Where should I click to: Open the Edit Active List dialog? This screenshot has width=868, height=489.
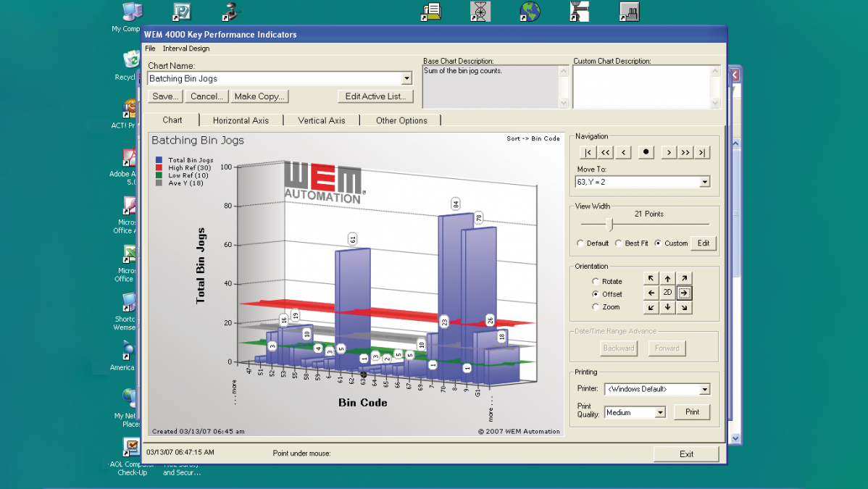pos(375,96)
